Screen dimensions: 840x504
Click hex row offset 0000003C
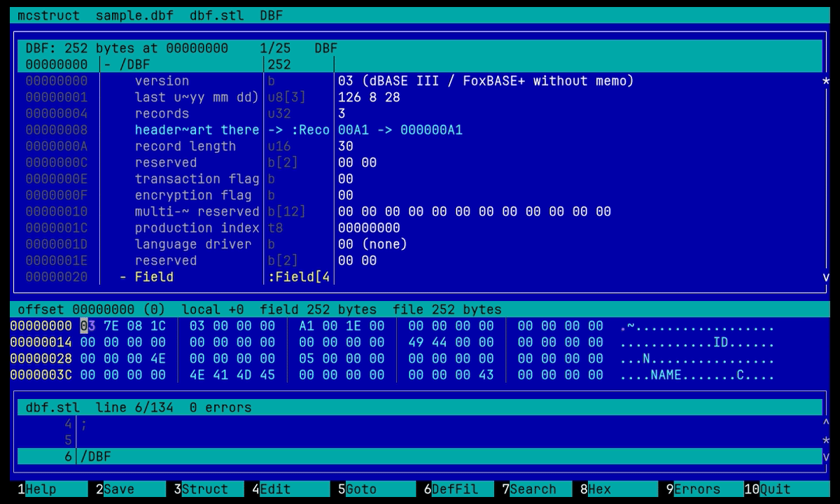[x=41, y=374]
